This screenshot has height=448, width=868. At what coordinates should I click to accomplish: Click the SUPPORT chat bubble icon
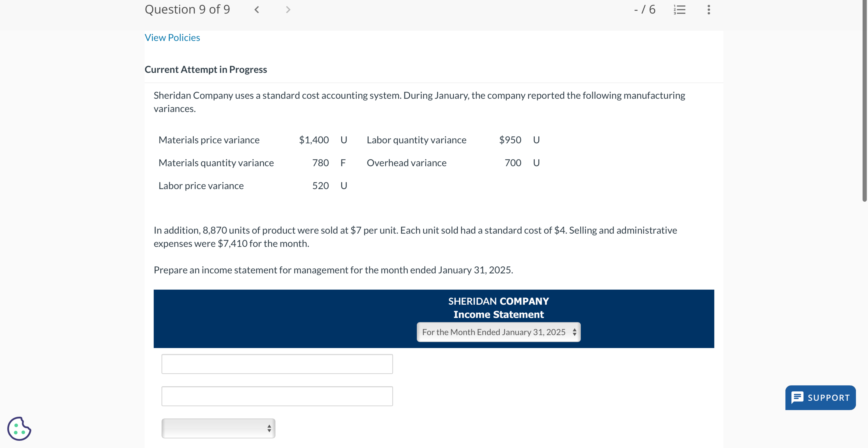[798, 398]
